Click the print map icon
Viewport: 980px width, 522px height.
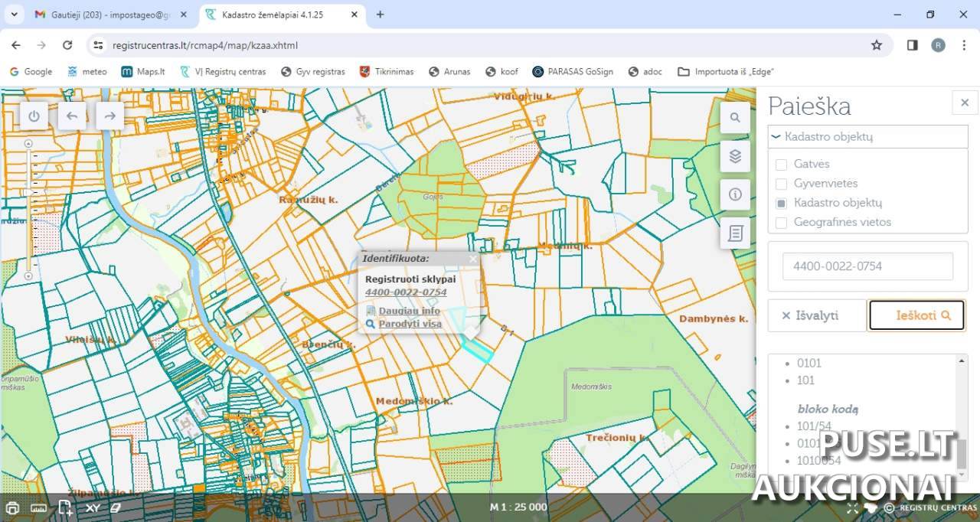(12, 507)
